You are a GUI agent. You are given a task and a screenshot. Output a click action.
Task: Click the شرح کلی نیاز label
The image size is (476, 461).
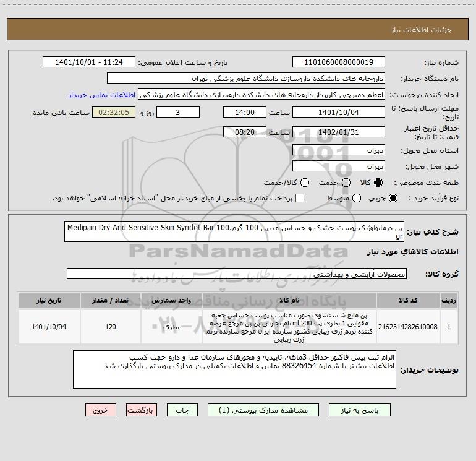point(433,232)
